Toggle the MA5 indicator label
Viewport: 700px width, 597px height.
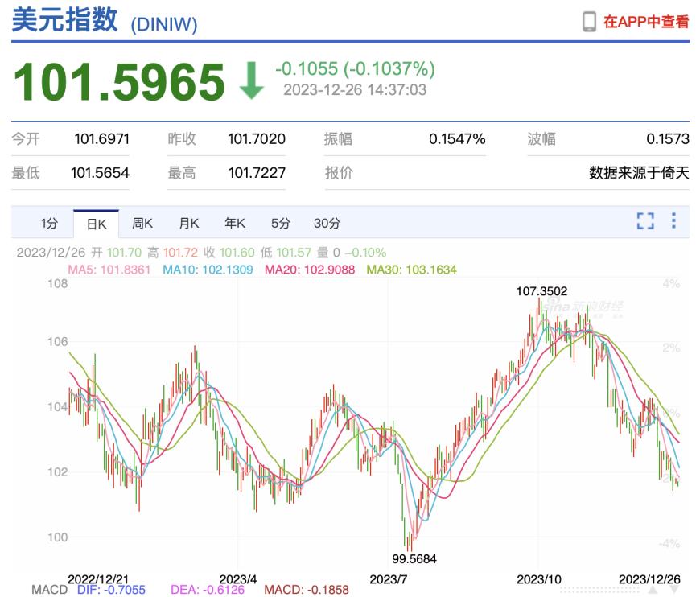[109, 270]
